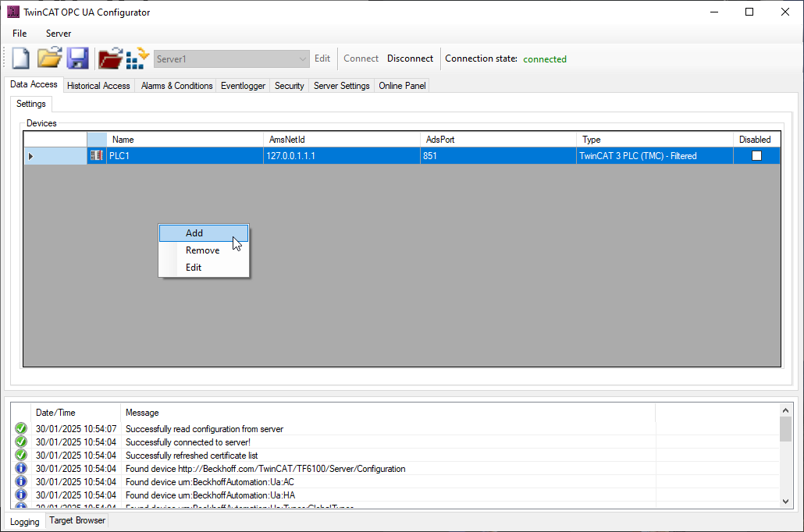804x532 pixels.
Task: Click the yellow Open folder icon
Action: click(49, 59)
